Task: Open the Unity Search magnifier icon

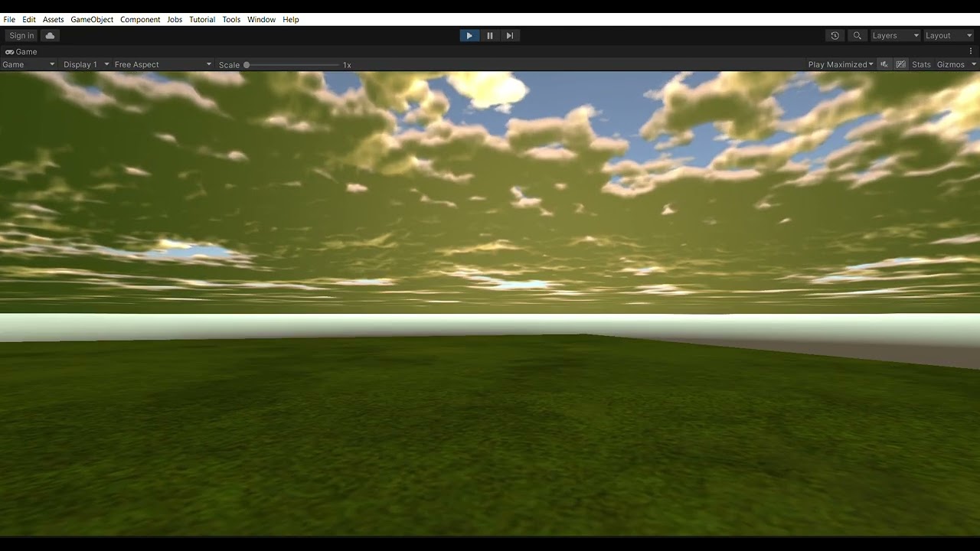Action: [857, 35]
